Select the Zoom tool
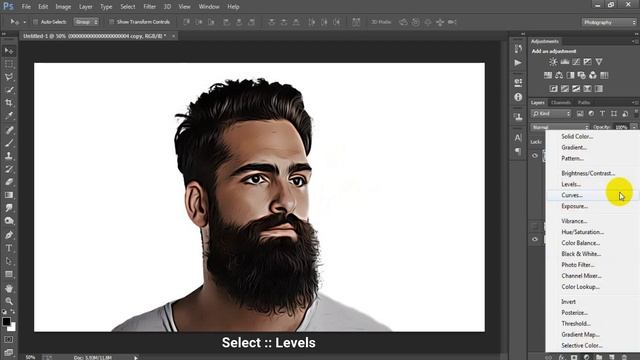This screenshot has height=360, width=640. (x=9, y=301)
